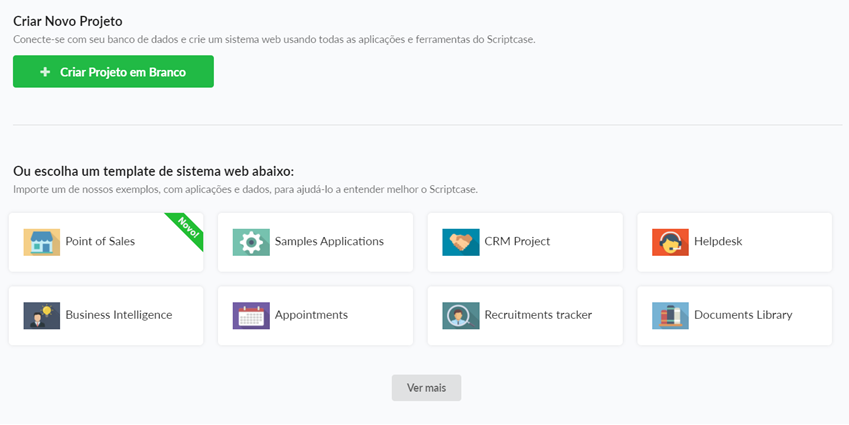This screenshot has width=849, height=425.
Task: Click the green Novo! ribbon badge
Action: [187, 229]
